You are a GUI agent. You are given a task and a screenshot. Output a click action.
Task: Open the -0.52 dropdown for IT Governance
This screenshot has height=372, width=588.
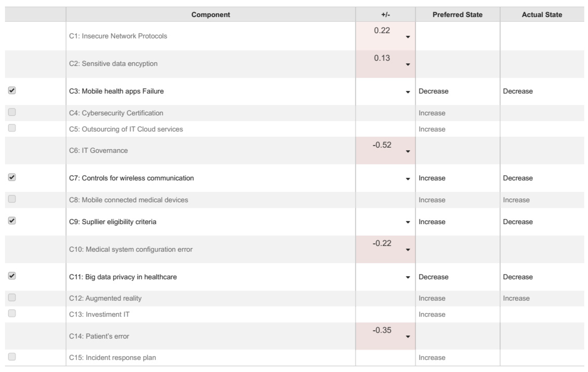click(x=408, y=151)
